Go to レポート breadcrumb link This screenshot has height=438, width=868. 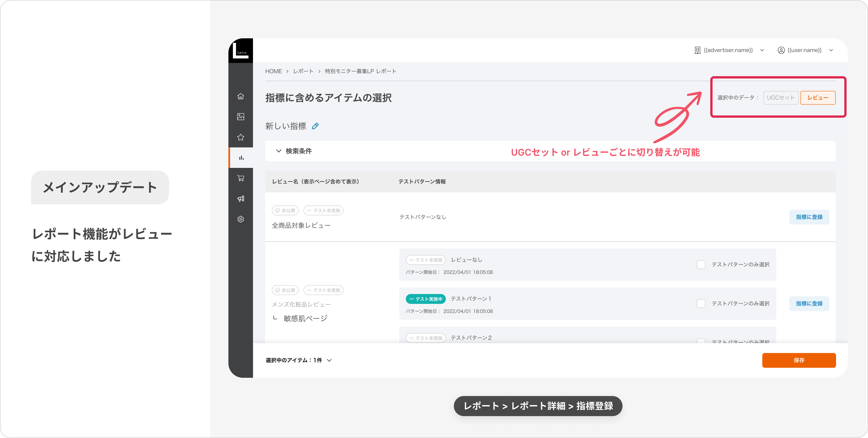[303, 71]
